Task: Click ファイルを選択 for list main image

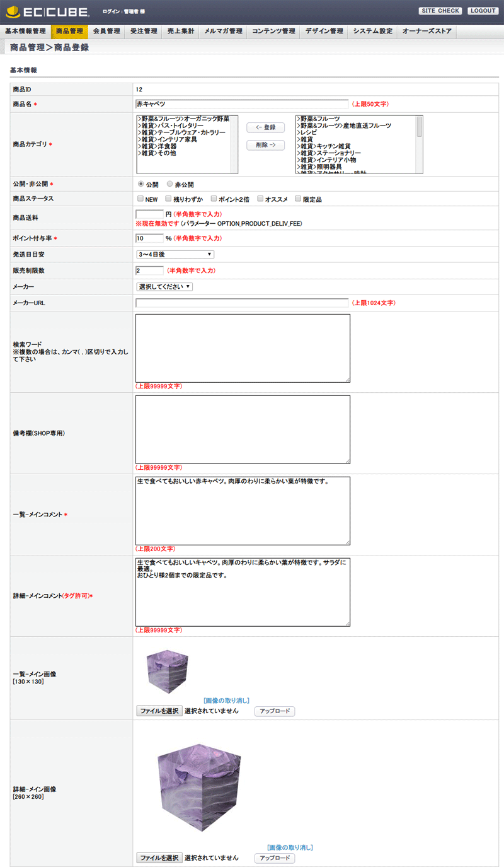Action: (159, 711)
